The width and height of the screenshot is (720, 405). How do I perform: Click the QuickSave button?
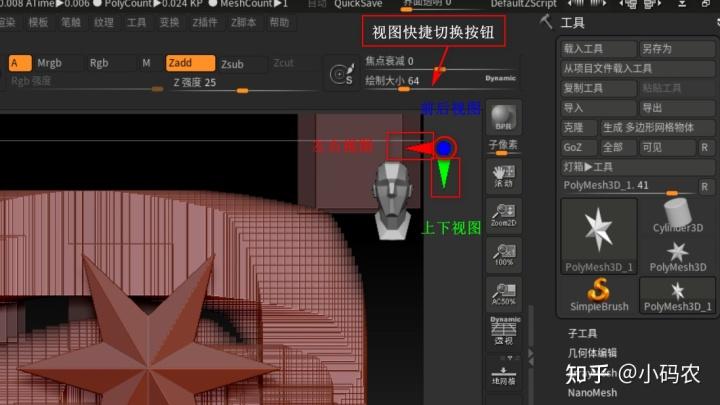click(358, 4)
